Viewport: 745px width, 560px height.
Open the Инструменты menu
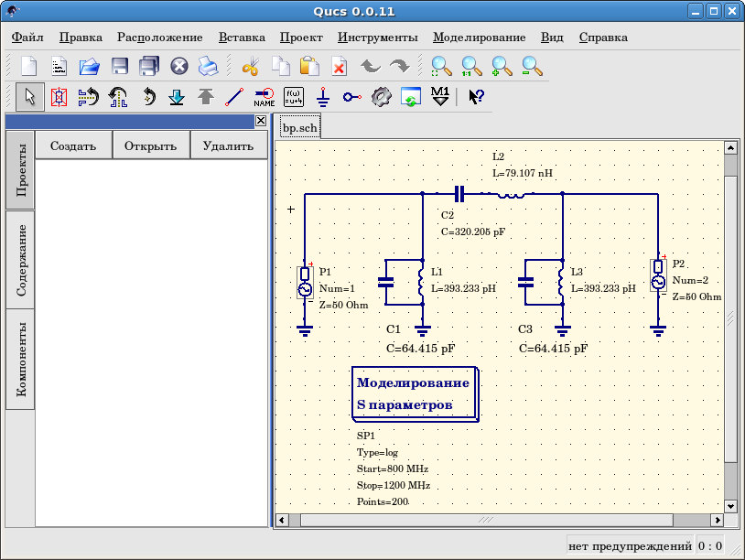377,38
